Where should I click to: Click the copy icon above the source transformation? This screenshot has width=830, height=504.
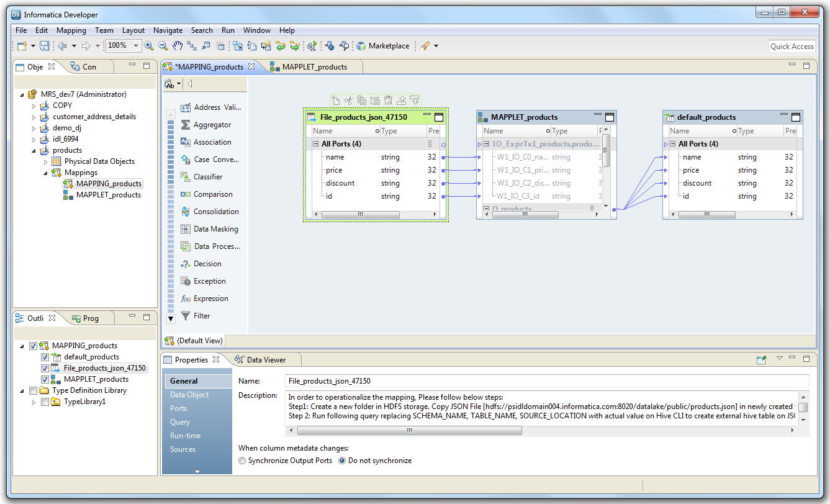362,100
